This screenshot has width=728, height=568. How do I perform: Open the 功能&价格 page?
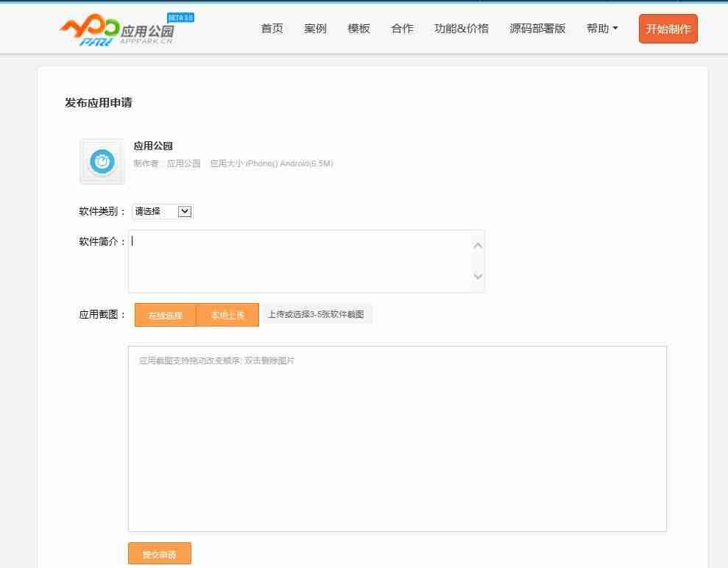(461, 29)
